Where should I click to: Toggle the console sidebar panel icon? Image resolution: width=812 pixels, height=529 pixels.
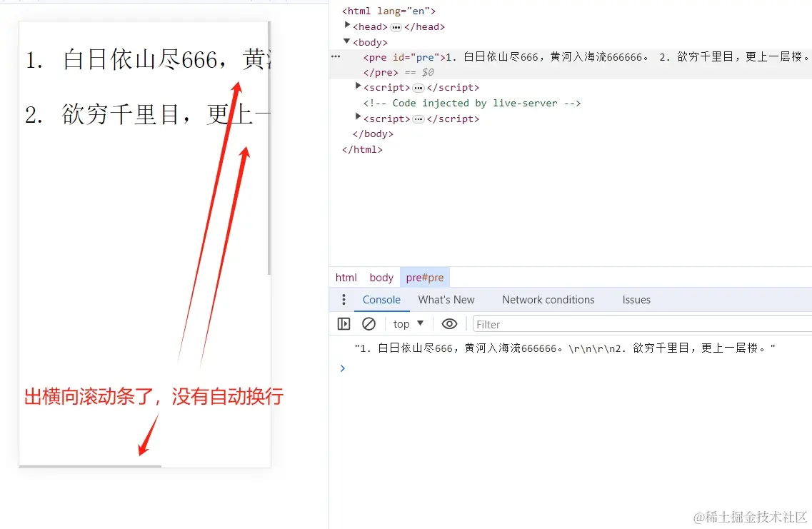pyautogui.click(x=344, y=324)
